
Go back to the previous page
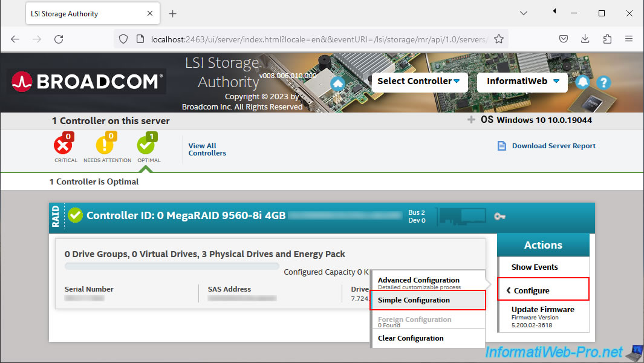pos(15,39)
